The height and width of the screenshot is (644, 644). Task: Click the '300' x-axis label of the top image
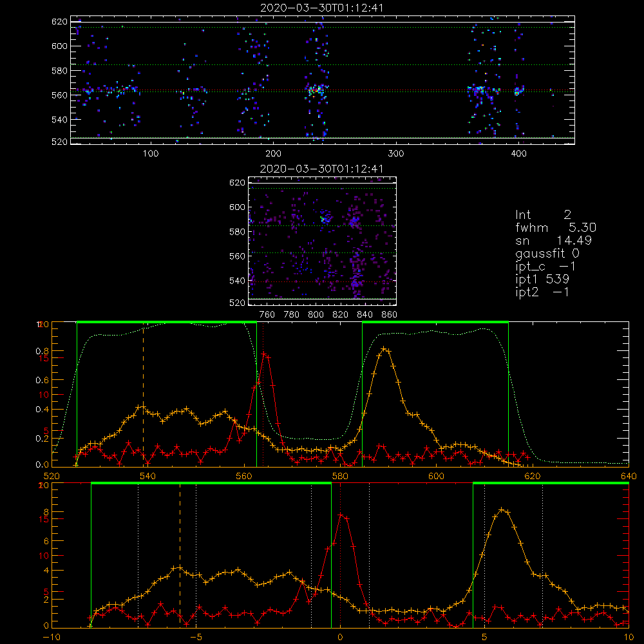396,154
